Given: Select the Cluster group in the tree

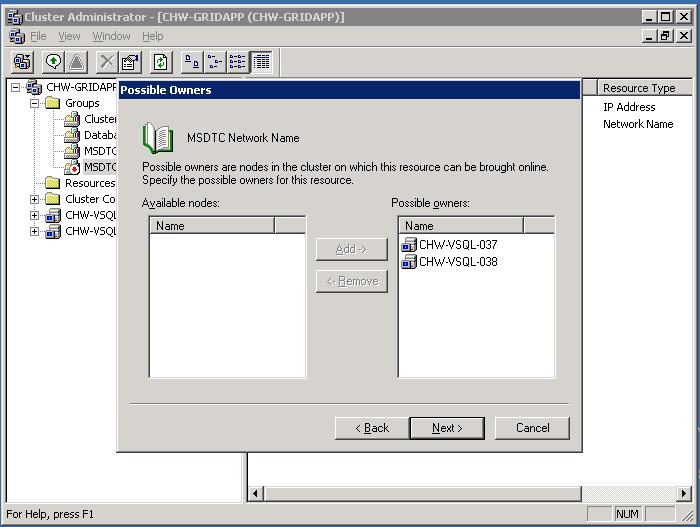Looking at the screenshot, I should [100, 119].
